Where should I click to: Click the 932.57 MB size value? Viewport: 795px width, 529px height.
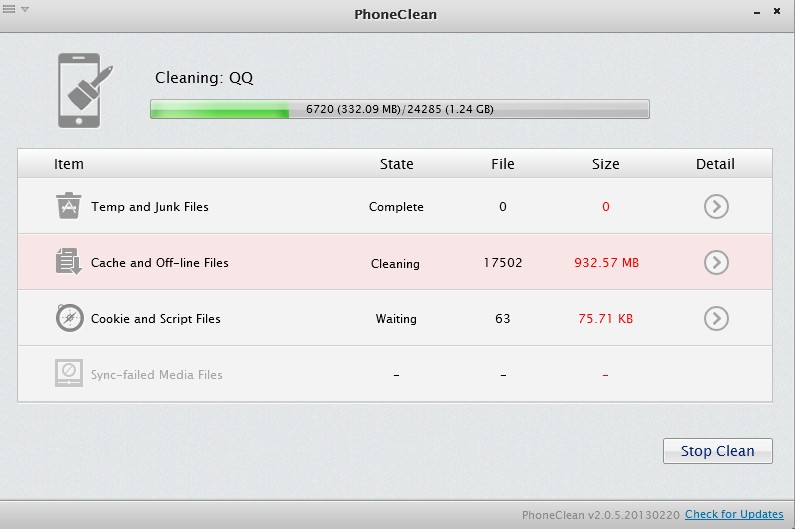(606, 263)
